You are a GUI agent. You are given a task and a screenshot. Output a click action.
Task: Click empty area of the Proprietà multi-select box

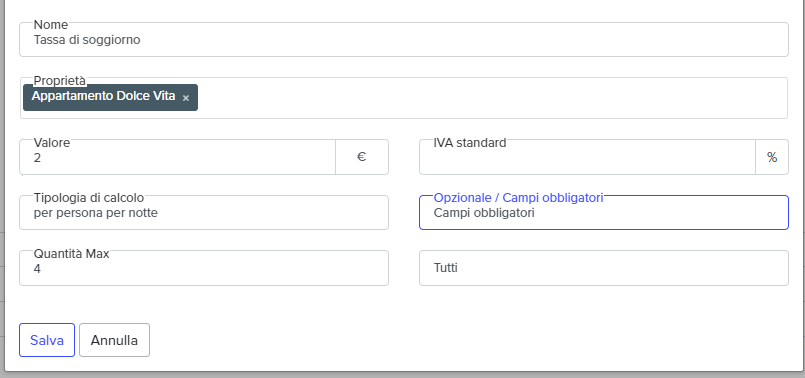click(x=492, y=98)
